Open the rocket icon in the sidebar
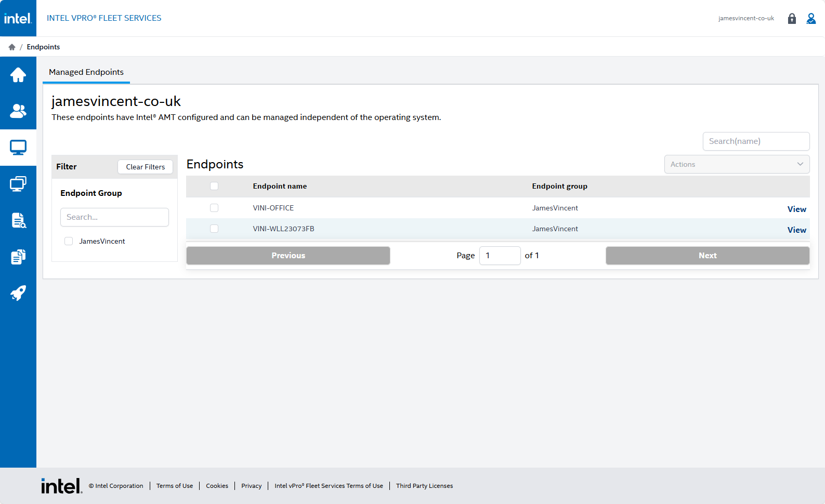This screenshot has width=825, height=504. [18, 293]
